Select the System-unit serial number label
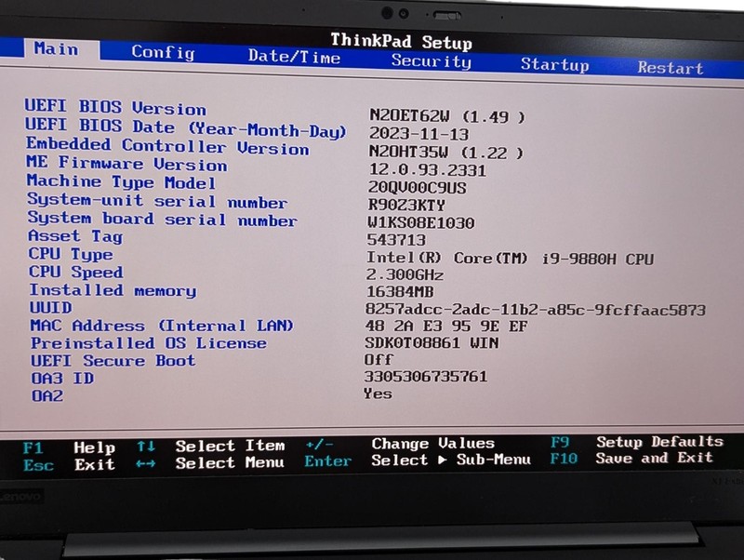This screenshot has width=744, height=560. click(157, 200)
